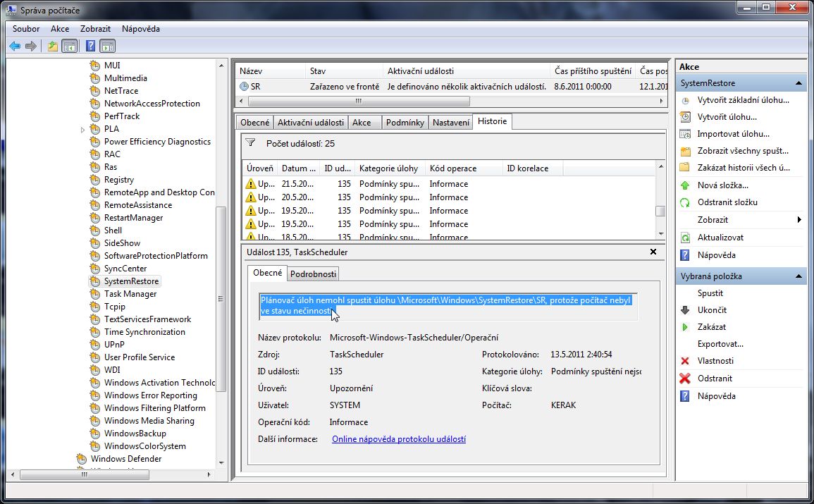
Task: Click Spustit in the actions pane
Action: tap(710, 293)
